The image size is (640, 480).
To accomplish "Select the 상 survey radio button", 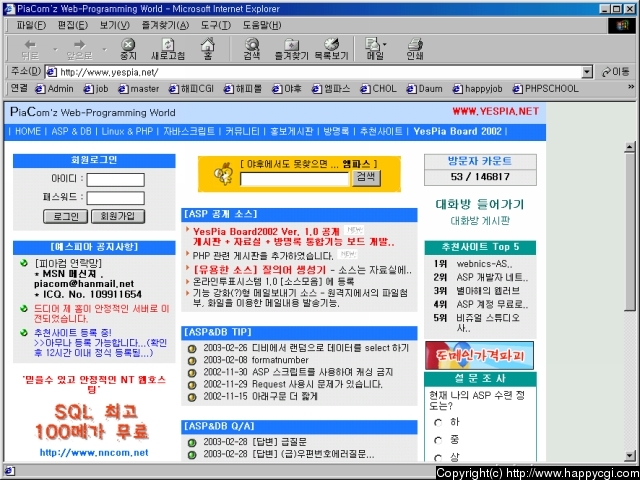I will click(438, 458).
